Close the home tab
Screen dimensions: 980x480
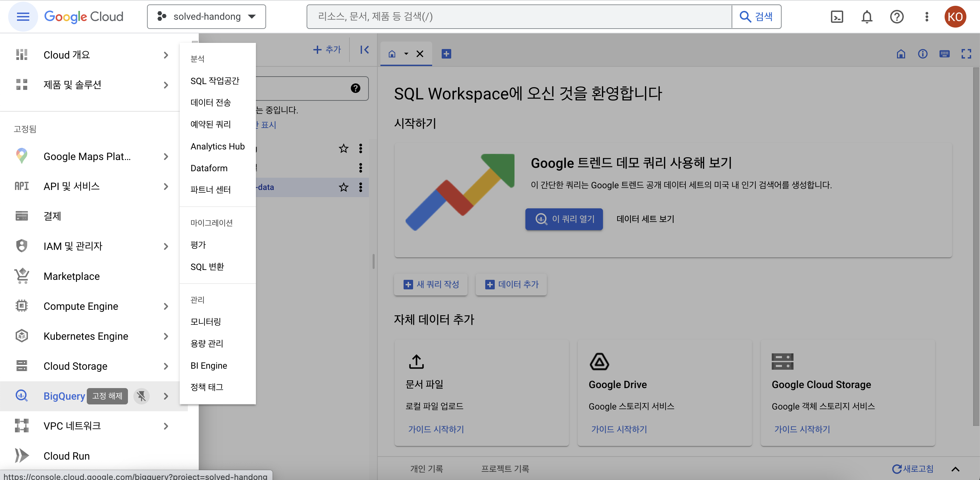tap(420, 54)
